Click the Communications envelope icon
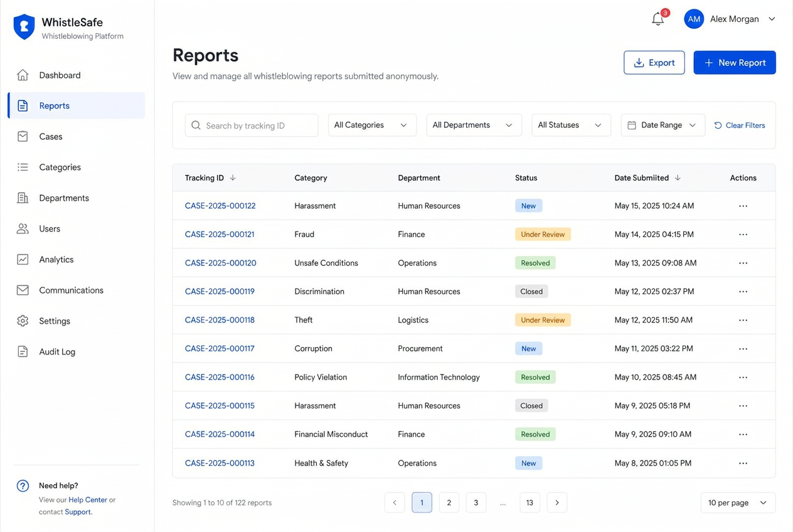Image resolution: width=793 pixels, height=532 pixels. coord(23,290)
